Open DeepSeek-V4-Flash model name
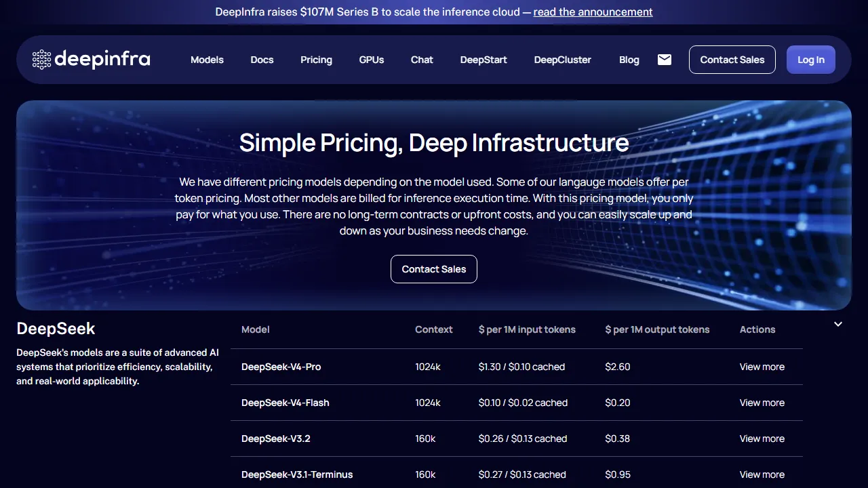The height and width of the screenshot is (488, 868). coord(285,403)
